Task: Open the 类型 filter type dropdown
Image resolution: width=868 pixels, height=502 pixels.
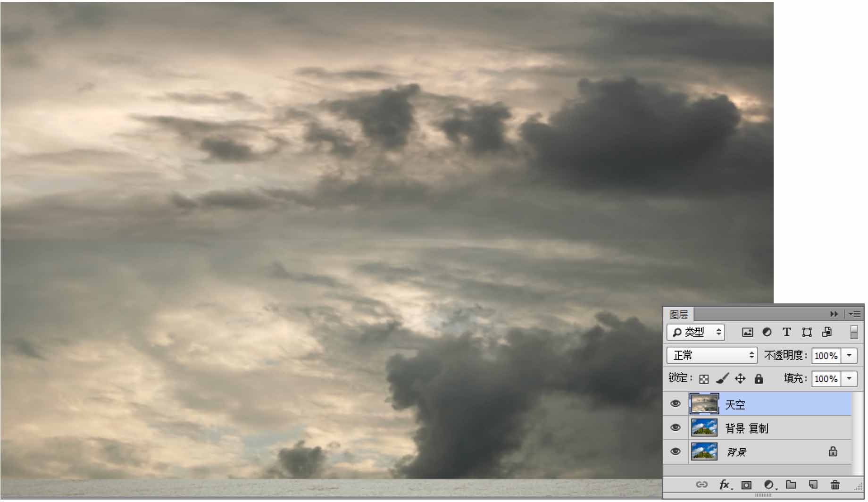Action: [695, 332]
